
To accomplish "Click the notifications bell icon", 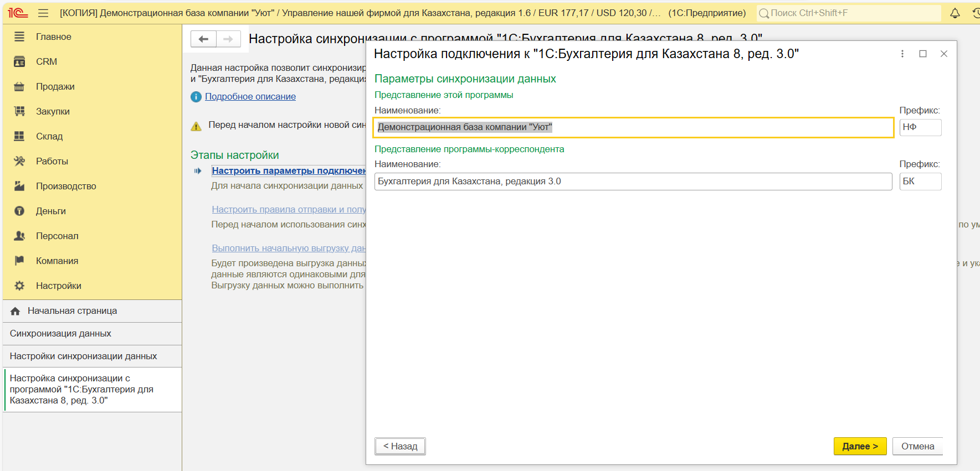I will tap(955, 13).
